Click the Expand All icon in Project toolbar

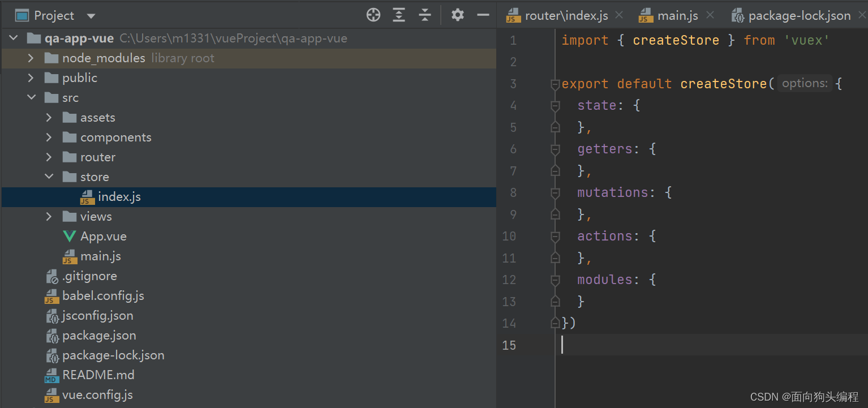399,15
